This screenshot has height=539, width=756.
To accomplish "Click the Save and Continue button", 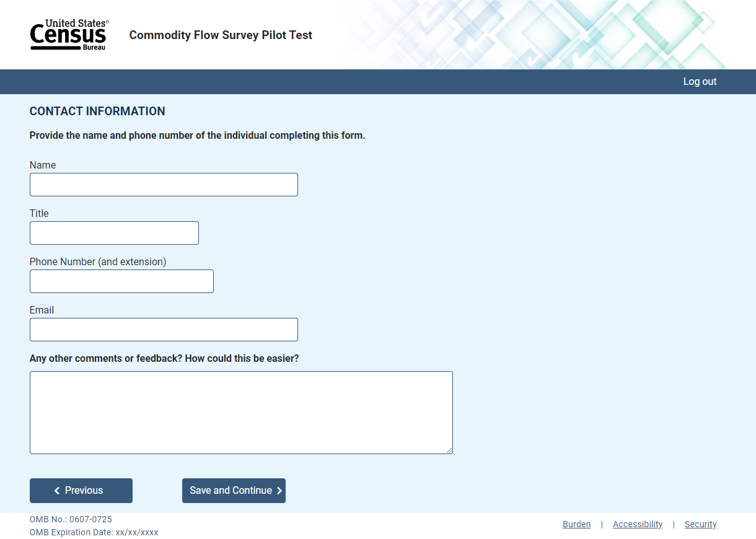I will coord(234,491).
